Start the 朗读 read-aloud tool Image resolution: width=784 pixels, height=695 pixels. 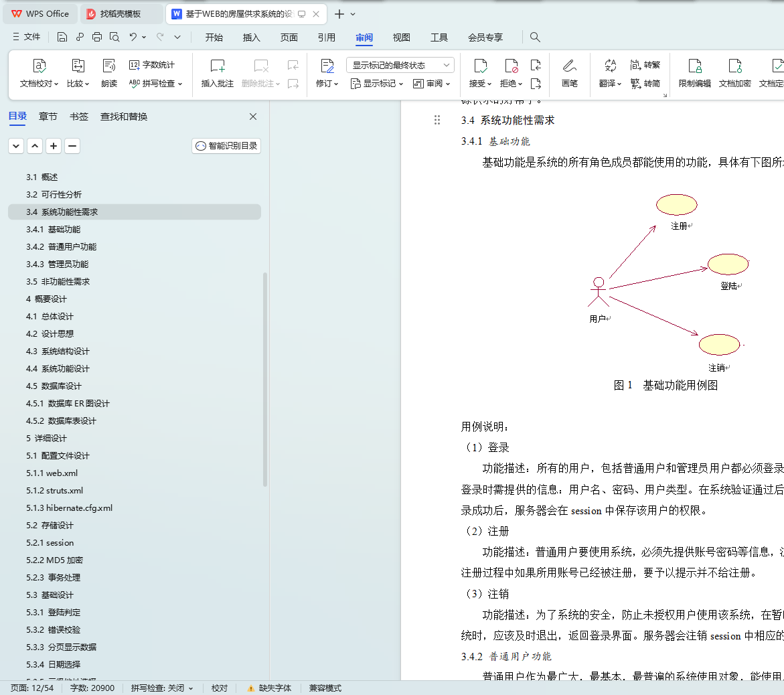pos(109,73)
